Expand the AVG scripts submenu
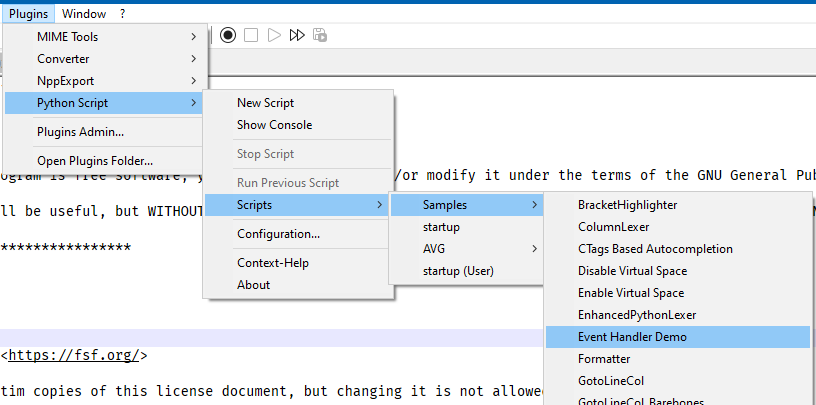 (x=467, y=249)
